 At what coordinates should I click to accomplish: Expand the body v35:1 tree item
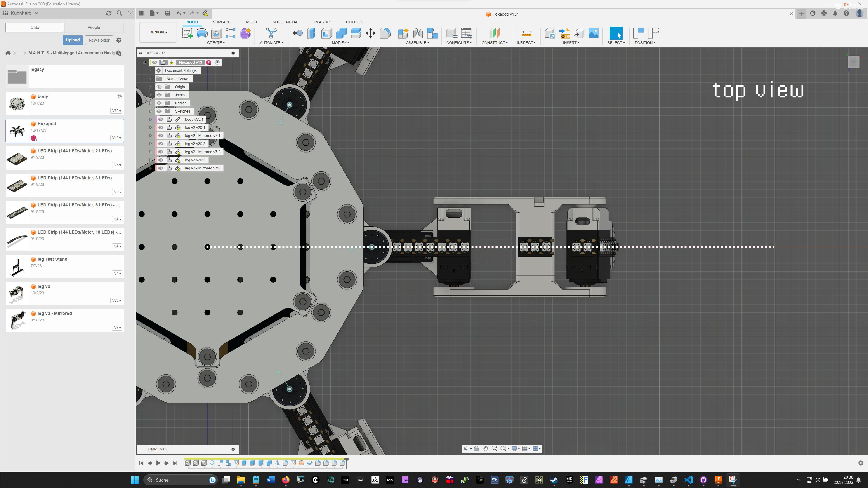coord(150,119)
